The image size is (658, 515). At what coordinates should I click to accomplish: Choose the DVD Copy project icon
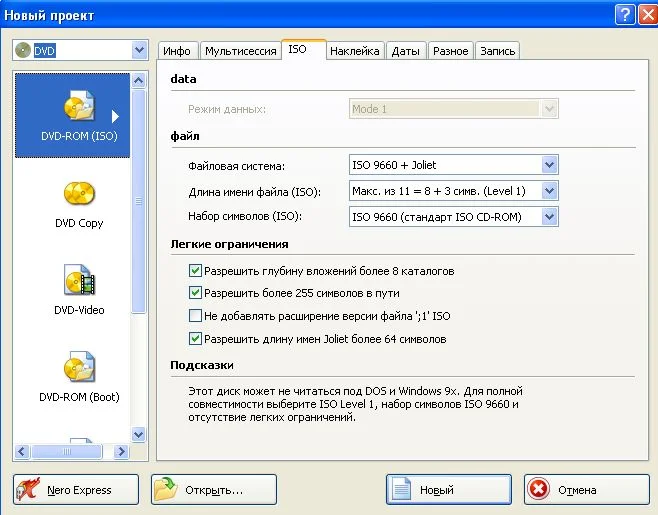click(x=79, y=194)
